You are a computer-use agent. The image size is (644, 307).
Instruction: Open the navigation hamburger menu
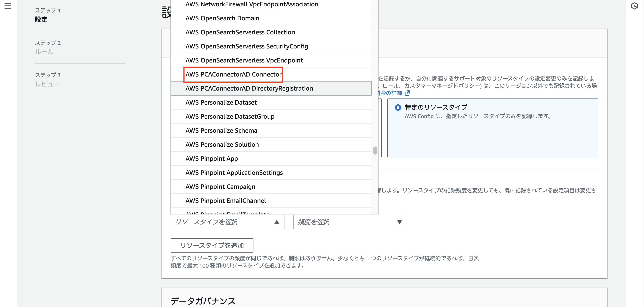click(x=7, y=6)
